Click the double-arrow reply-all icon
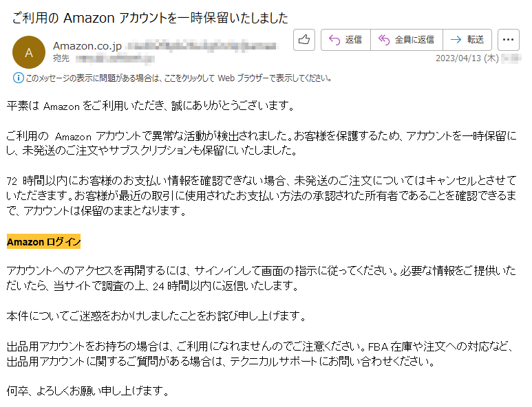 [384, 40]
